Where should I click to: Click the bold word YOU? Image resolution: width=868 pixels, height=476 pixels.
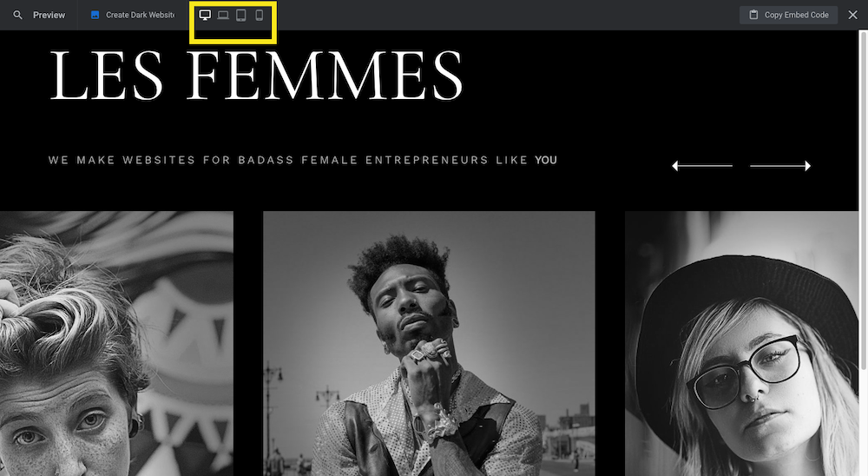[546, 160]
